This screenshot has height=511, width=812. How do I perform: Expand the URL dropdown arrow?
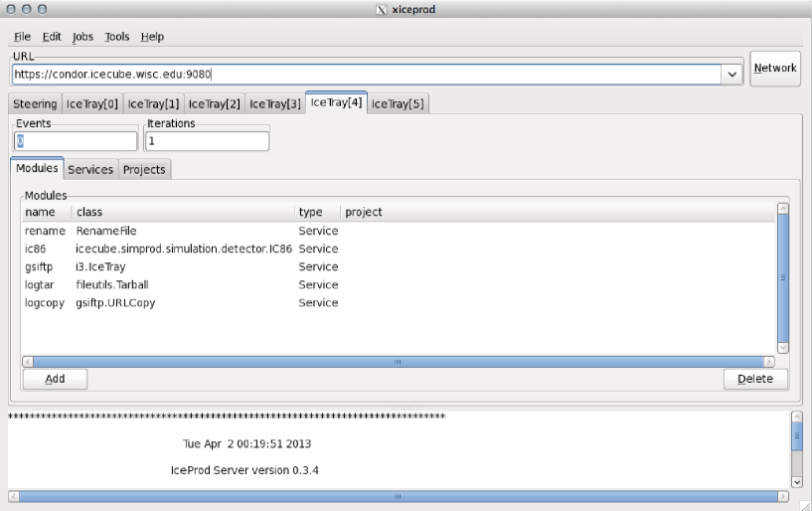[732, 75]
